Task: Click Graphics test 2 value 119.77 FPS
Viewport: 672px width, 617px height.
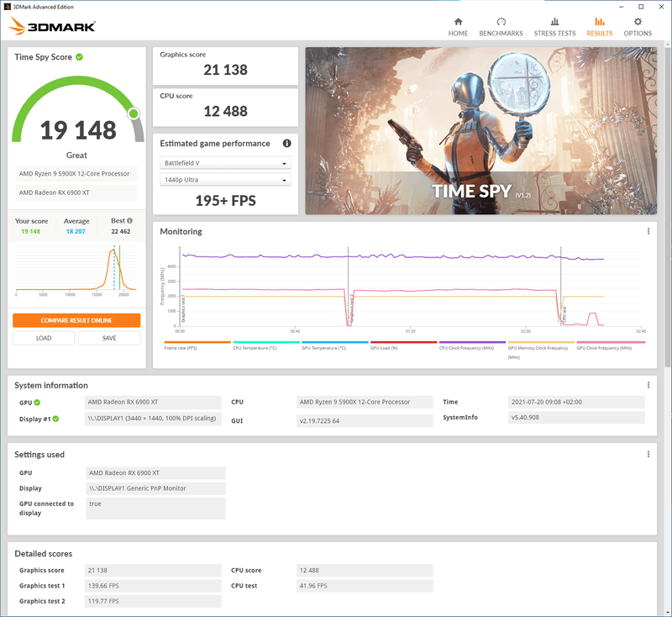Action: pyautogui.click(x=154, y=601)
